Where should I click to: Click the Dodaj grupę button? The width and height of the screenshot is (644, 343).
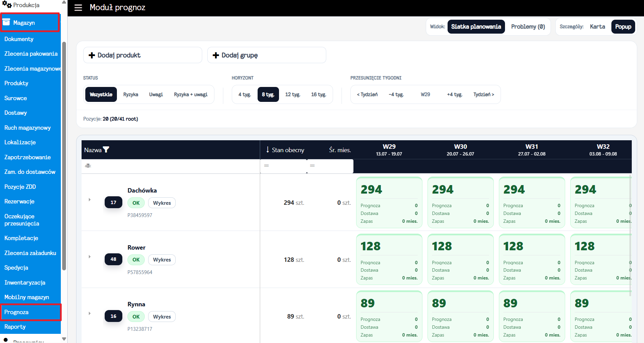(x=267, y=55)
